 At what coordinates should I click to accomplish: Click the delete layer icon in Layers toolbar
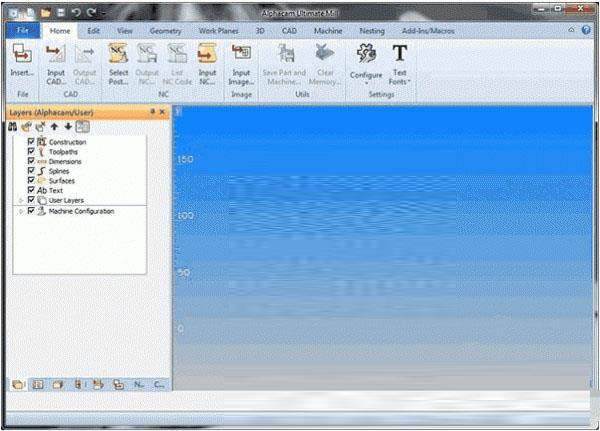tap(40, 126)
